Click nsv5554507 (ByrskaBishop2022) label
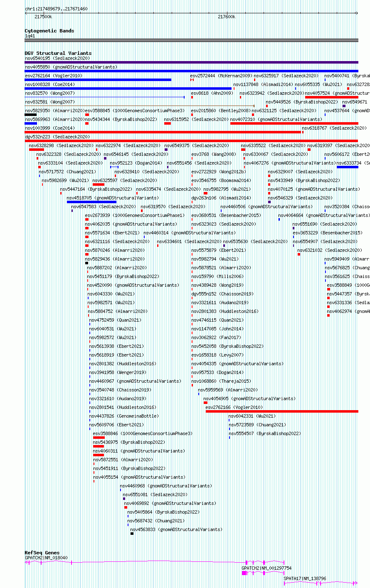 click(x=264, y=433)
